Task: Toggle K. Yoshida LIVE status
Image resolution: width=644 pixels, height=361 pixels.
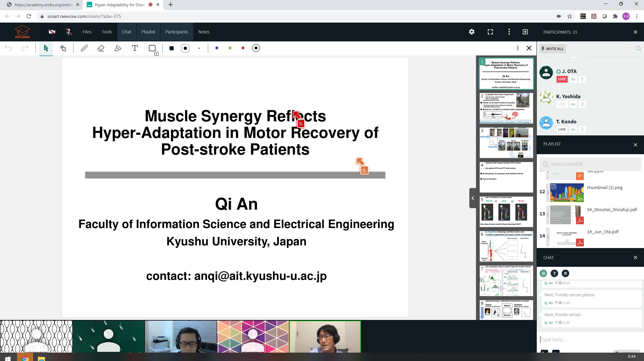Action: point(562,104)
